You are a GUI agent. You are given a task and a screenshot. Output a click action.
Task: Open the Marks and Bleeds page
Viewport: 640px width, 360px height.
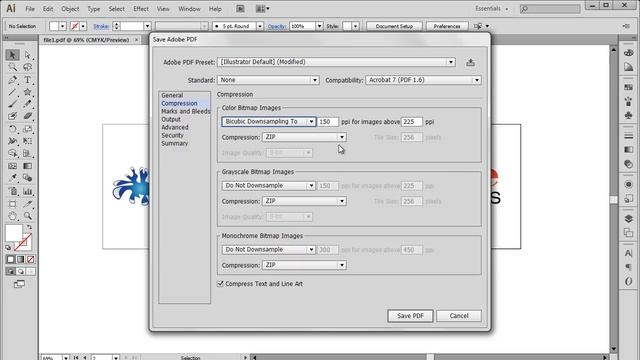point(186,111)
